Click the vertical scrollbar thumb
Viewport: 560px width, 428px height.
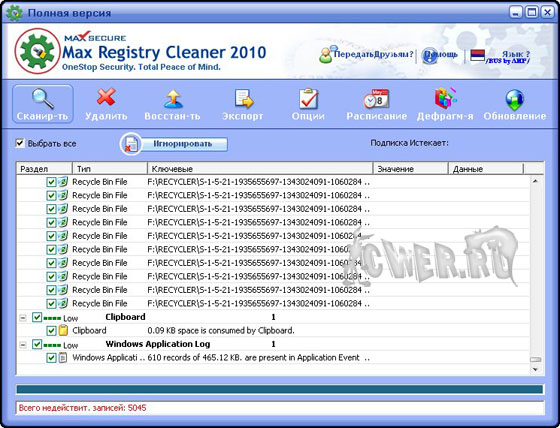pos(535,359)
